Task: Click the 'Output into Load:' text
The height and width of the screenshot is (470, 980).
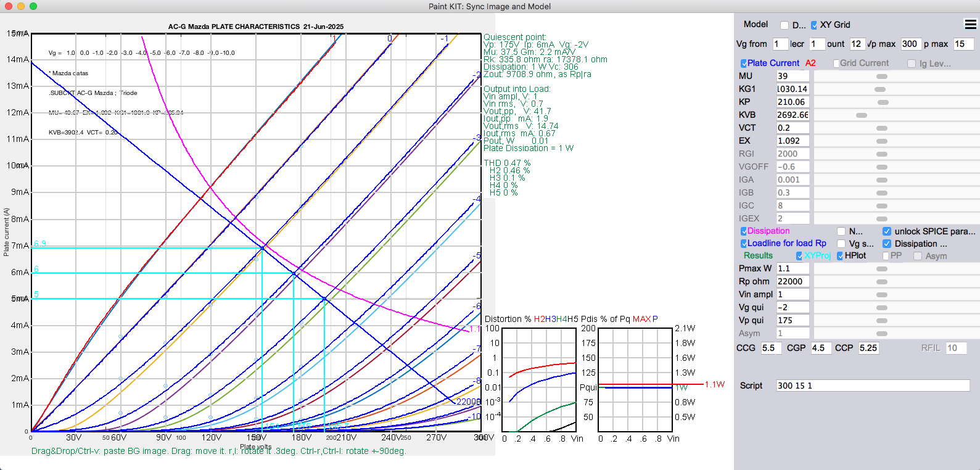Action: tap(517, 89)
